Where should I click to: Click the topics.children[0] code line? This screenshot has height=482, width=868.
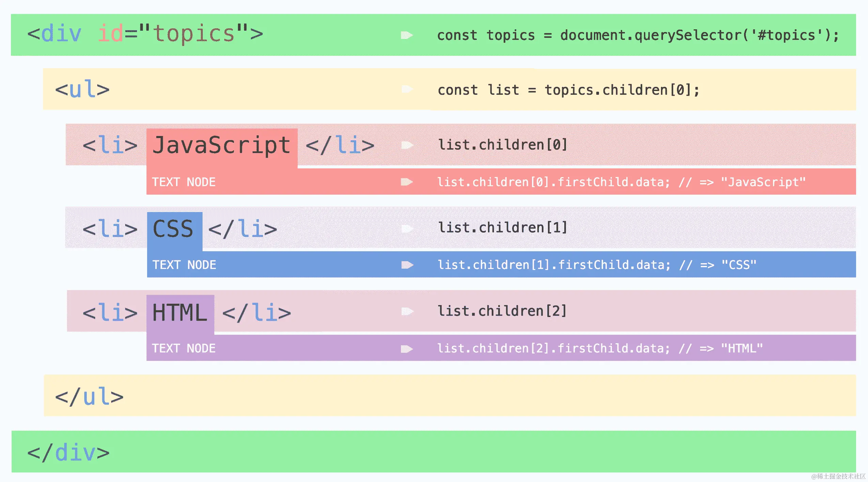[568, 90]
